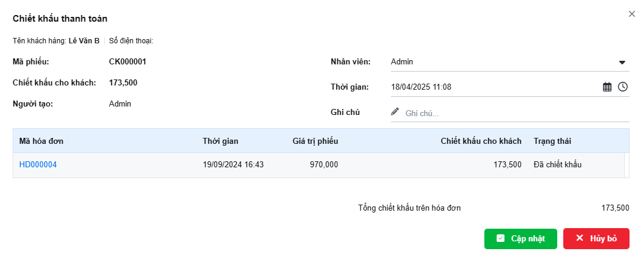
Task: Close the Chiết khấu thanh toán dialog
Action: pyautogui.click(x=632, y=14)
